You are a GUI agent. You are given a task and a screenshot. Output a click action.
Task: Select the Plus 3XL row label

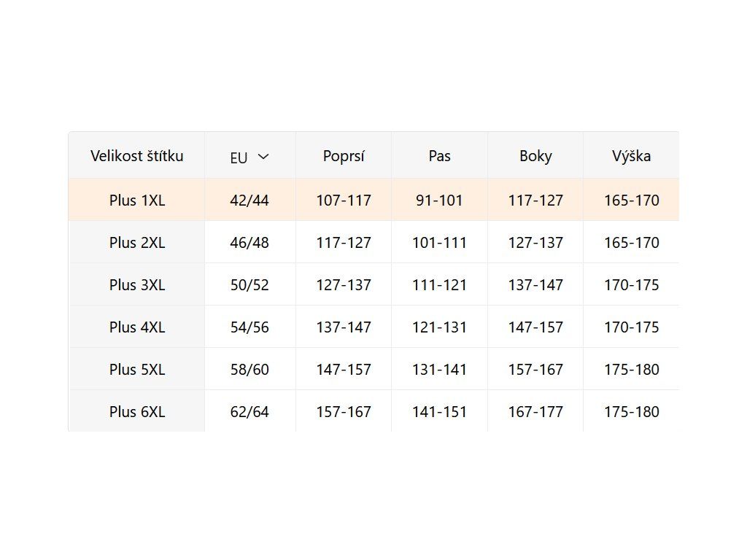137,285
